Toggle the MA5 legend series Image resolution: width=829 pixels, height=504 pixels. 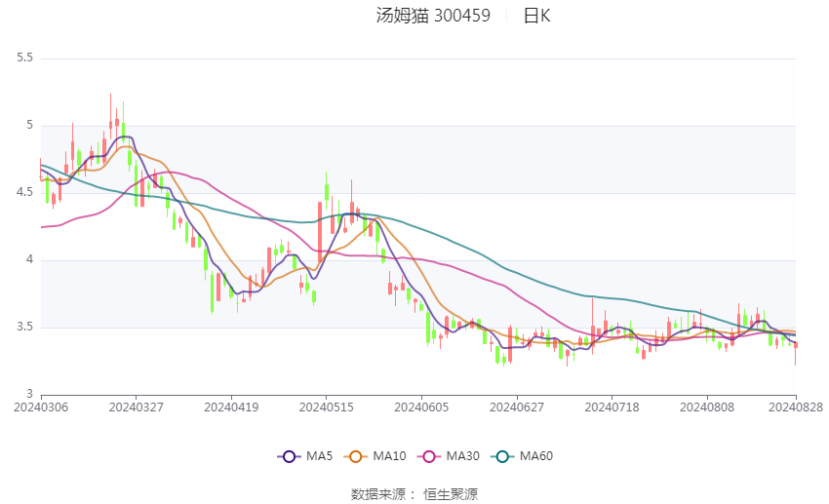[305, 456]
